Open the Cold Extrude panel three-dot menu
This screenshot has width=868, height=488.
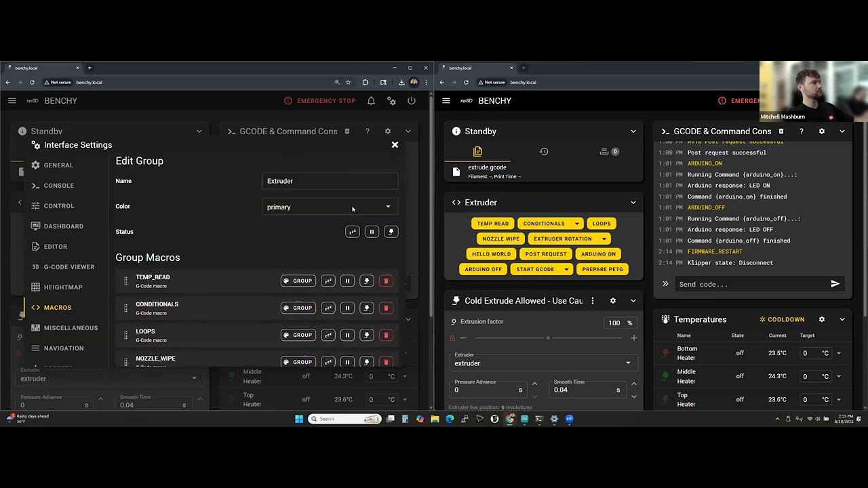click(592, 301)
